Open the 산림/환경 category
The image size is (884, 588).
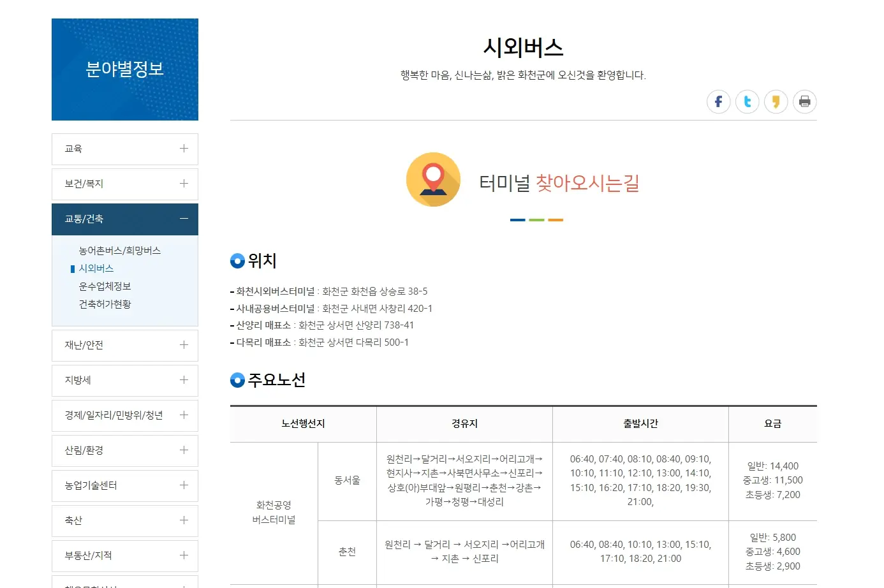[x=84, y=450]
